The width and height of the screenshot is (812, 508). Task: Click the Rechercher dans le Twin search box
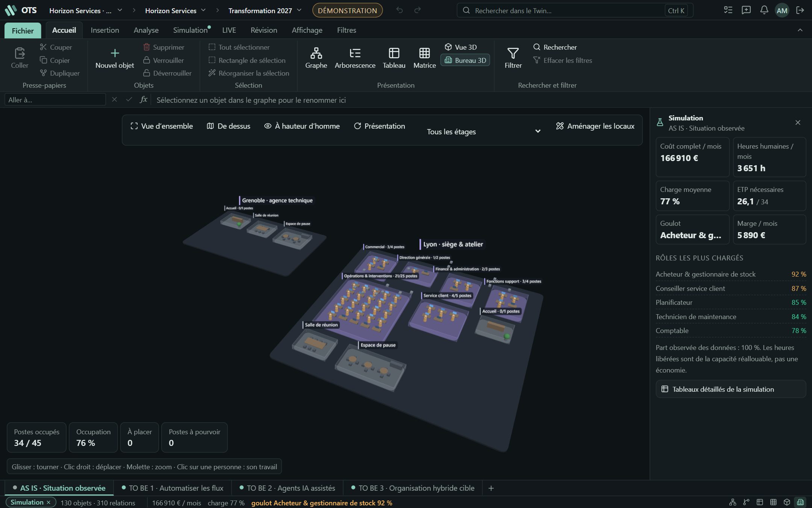click(x=575, y=11)
